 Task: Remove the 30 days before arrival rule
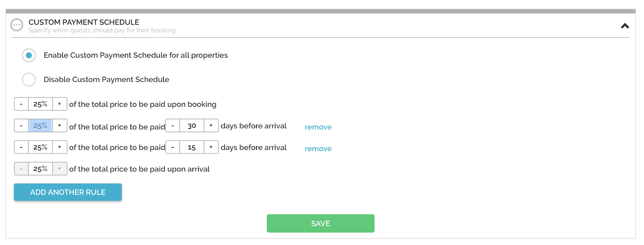coord(318,127)
